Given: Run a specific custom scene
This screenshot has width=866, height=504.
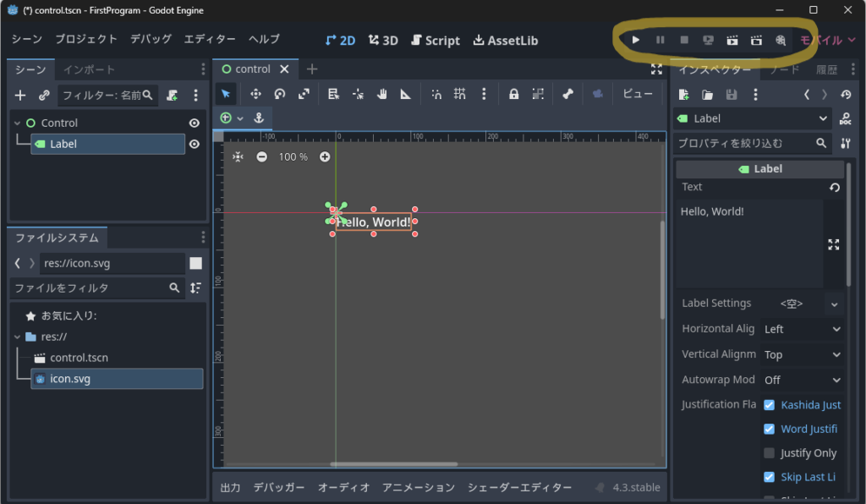Looking at the screenshot, I should 757,40.
